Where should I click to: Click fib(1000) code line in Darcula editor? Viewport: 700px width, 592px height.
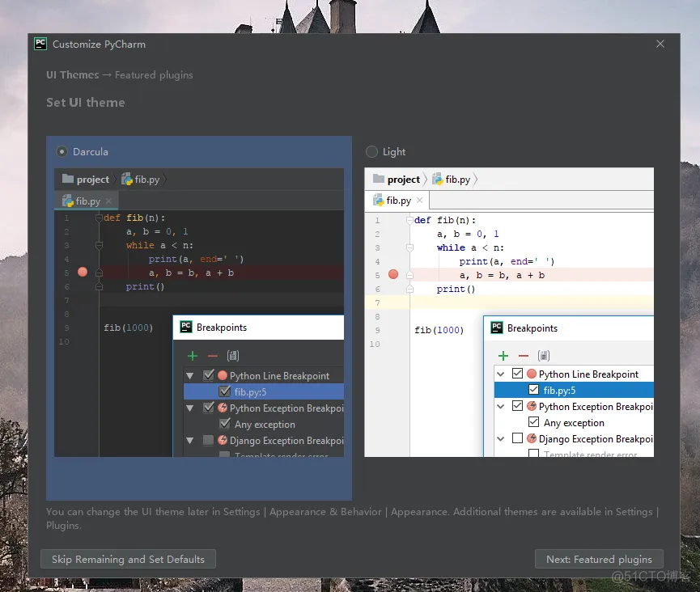(128, 328)
